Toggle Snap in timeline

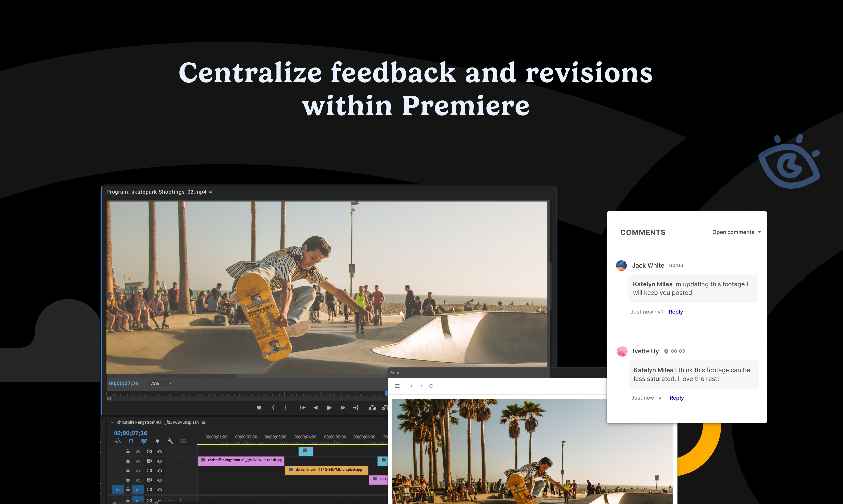[131, 441]
